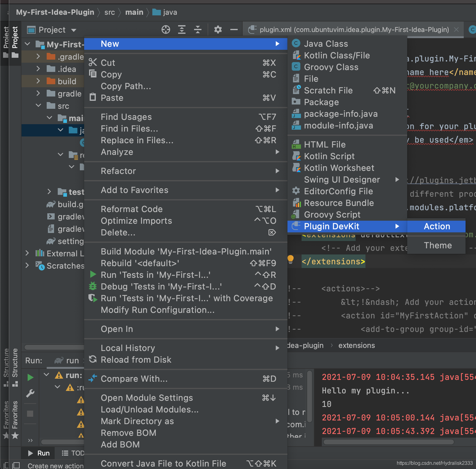476x469 pixels.
Task: Click My-First-Idea-Plugin breadcrumb
Action: click(x=55, y=12)
